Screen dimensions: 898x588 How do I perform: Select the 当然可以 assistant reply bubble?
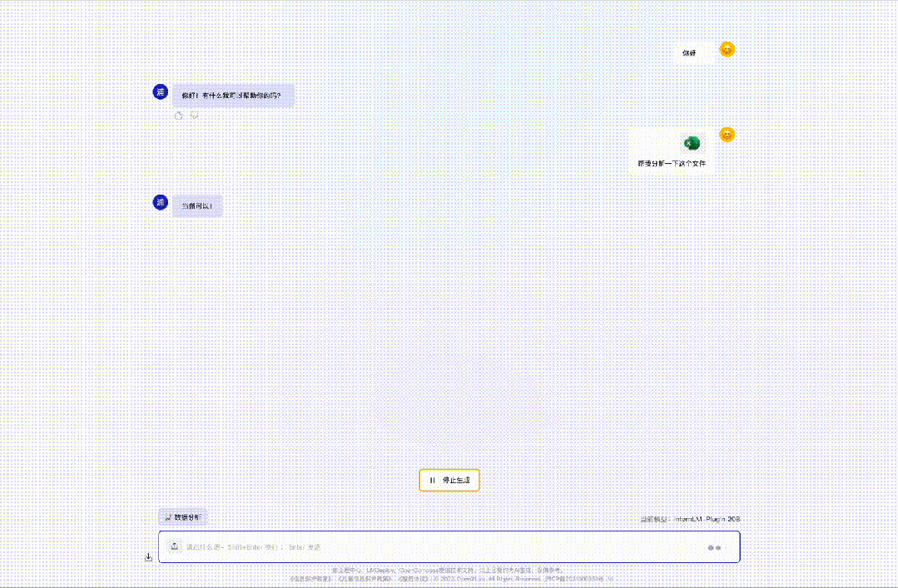click(197, 205)
